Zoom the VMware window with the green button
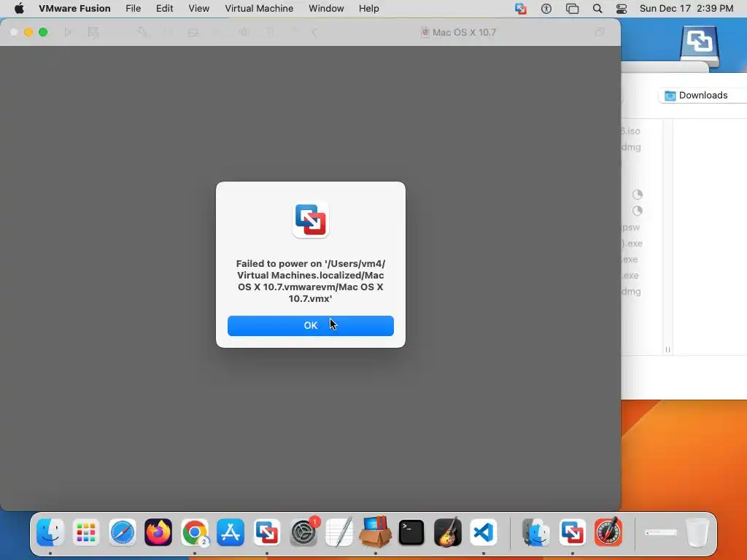 [43, 32]
